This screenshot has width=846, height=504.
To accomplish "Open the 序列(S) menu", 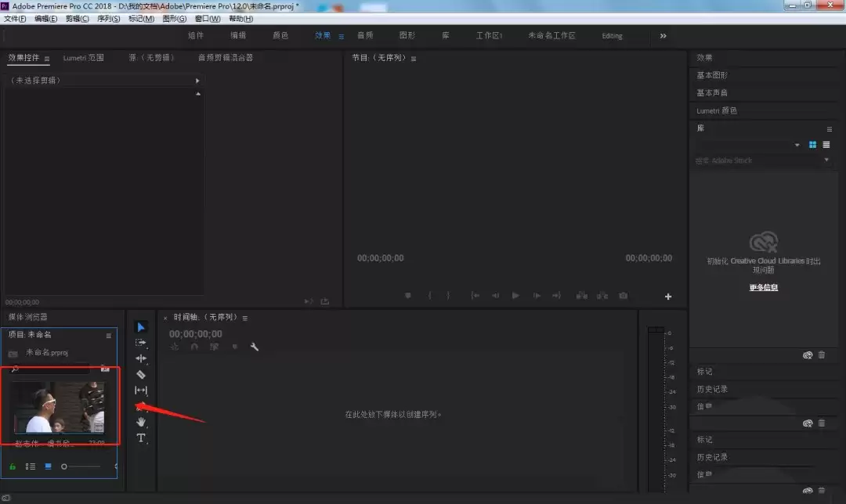I will point(108,18).
